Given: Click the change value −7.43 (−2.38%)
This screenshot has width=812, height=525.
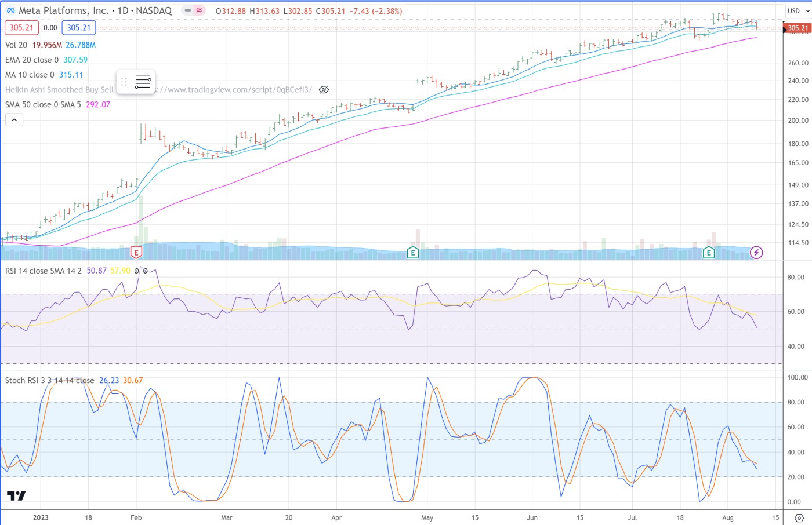Looking at the screenshot, I should (x=376, y=11).
